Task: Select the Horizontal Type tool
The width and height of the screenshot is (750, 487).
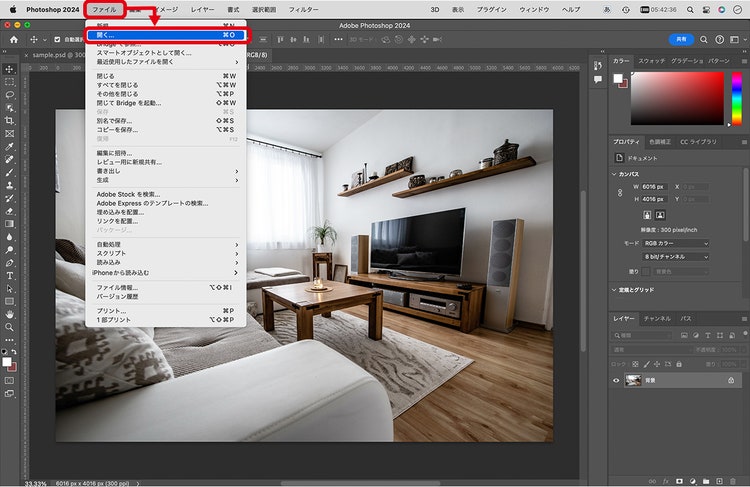Action: point(9,276)
